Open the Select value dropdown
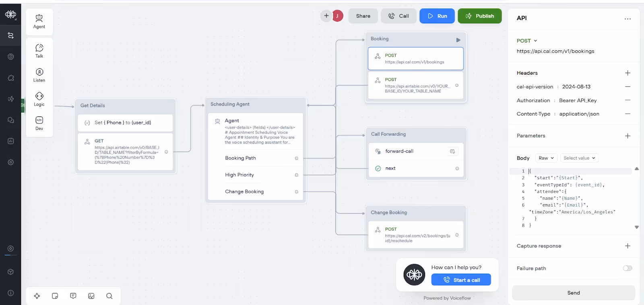 579,158
